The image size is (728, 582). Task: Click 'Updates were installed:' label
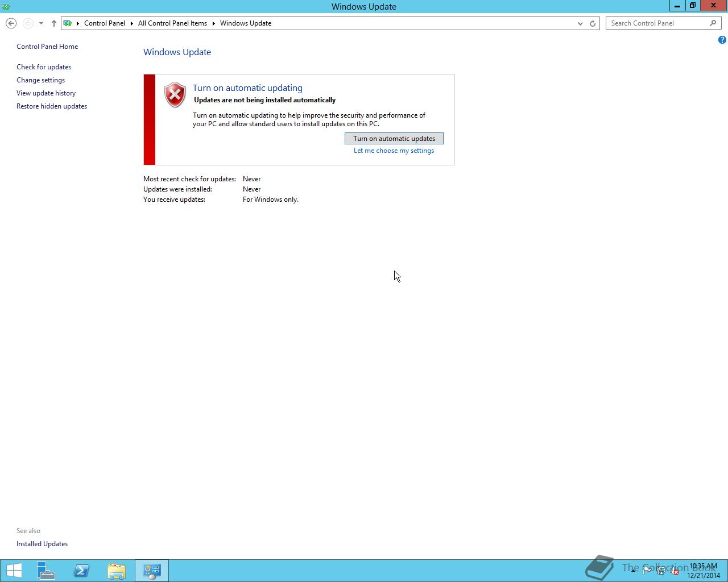pos(177,189)
